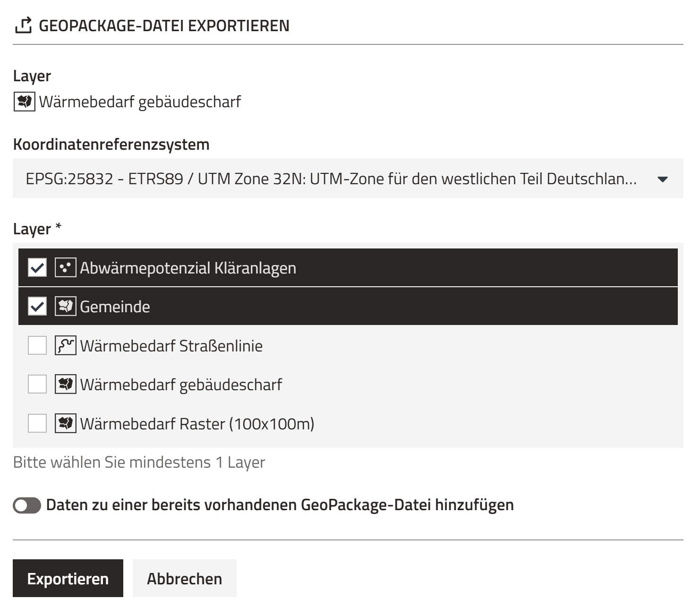The image size is (700, 607).
Task: Click the polygon icon next to Wärmebedarf gebäudescharf layer title
Action: pos(24,101)
